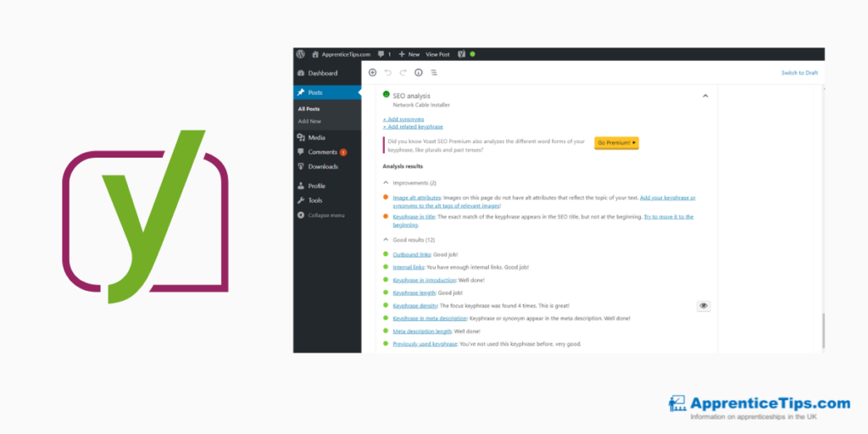
Task: Click Switch to Draft
Action: click(x=799, y=73)
